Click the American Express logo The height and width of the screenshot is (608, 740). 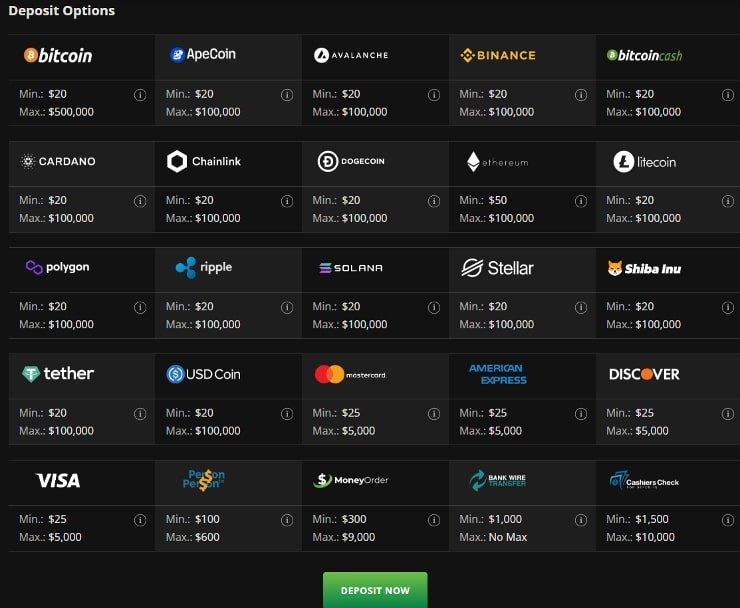(x=497, y=374)
